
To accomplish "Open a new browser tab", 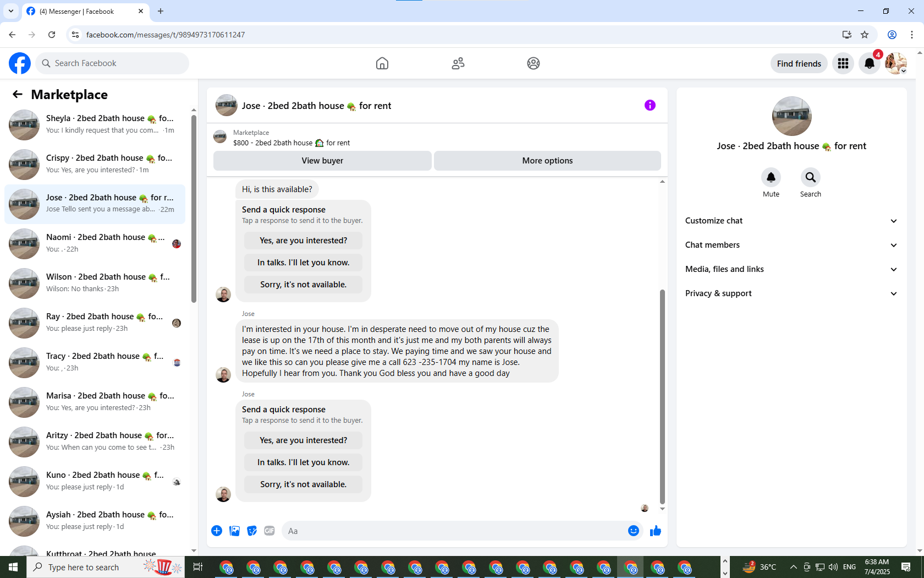I will pyautogui.click(x=161, y=11).
